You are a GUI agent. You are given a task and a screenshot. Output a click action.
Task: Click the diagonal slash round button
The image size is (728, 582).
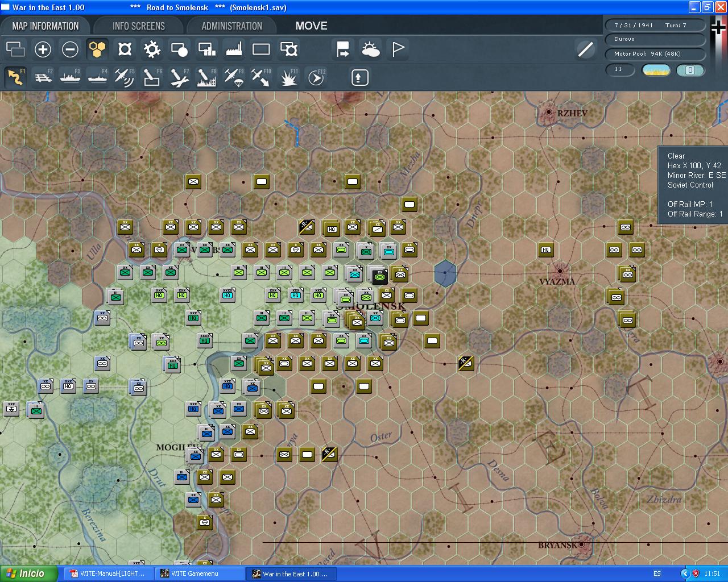coord(585,49)
